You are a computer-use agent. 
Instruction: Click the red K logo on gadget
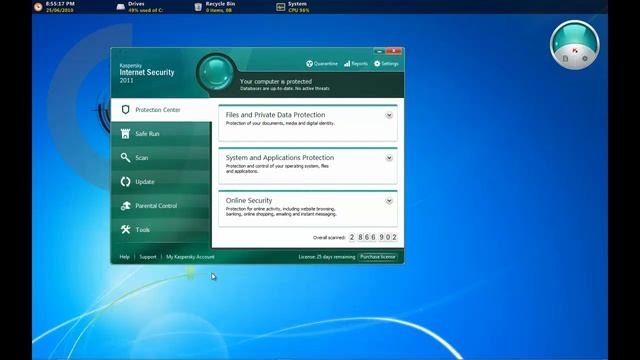pyautogui.click(x=575, y=51)
